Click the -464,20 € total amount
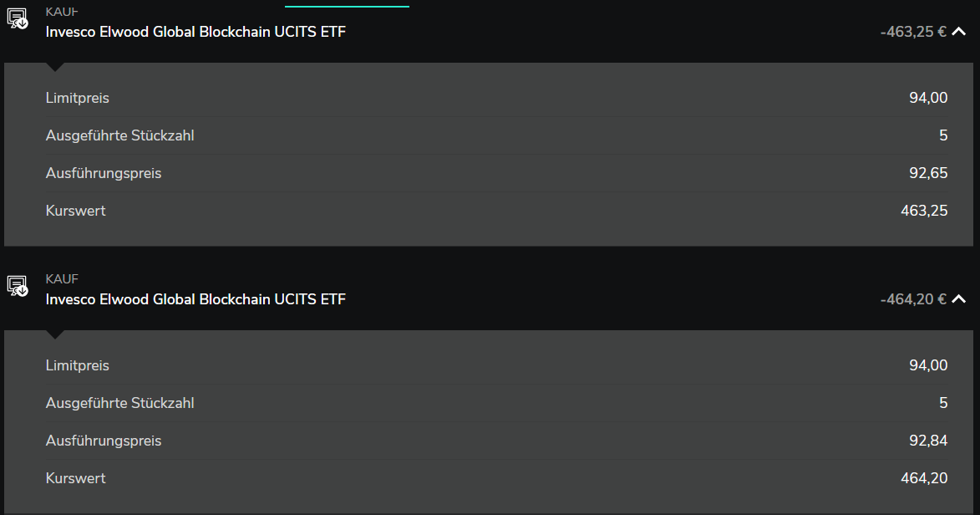The height and width of the screenshot is (515, 980). pos(912,299)
